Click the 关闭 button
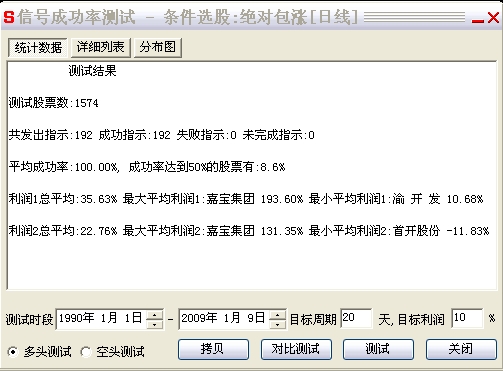The height and width of the screenshot is (371, 503). click(x=461, y=349)
